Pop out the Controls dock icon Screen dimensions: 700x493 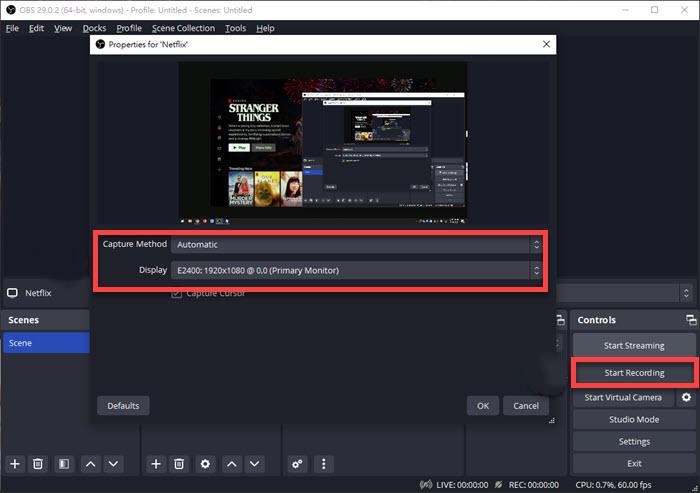pos(691,320)
